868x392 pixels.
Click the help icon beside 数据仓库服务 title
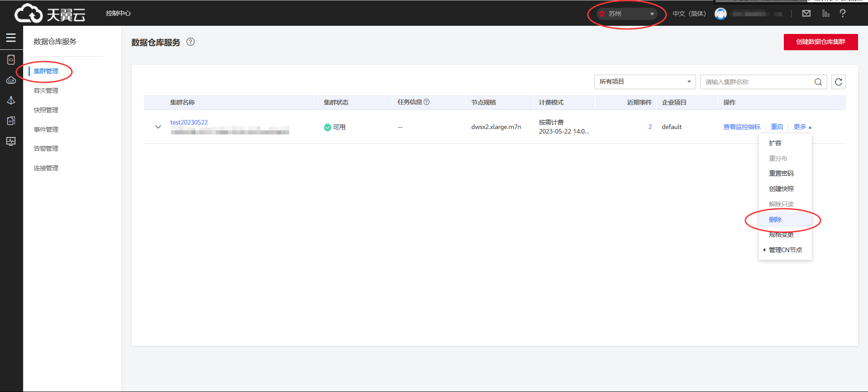click(x=191, y=42)
